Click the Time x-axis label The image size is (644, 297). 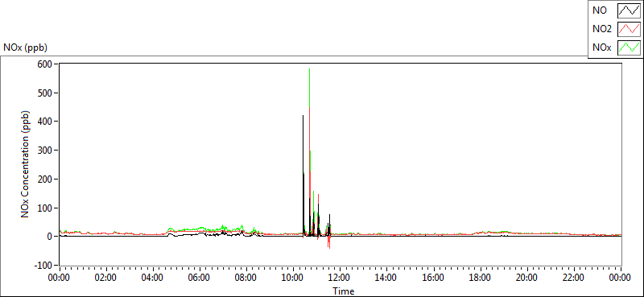pyautogui.click(x=344, y=291)
